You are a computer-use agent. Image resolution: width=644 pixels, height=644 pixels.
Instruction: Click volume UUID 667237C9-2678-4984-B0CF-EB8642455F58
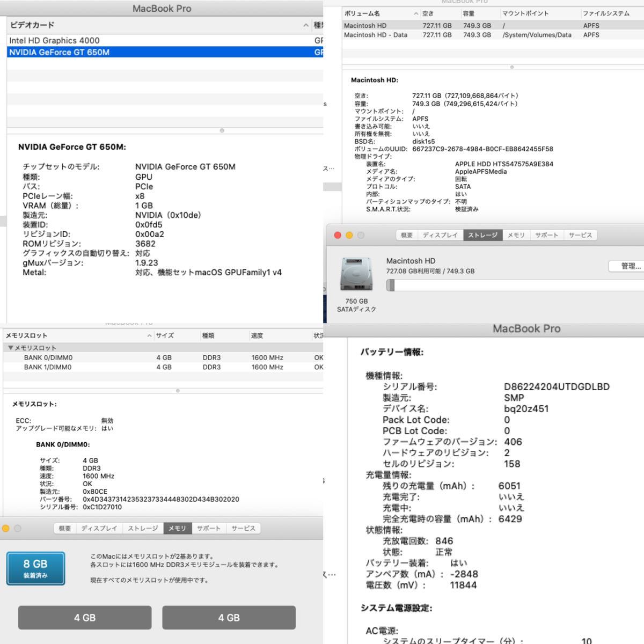pos(482,149)
